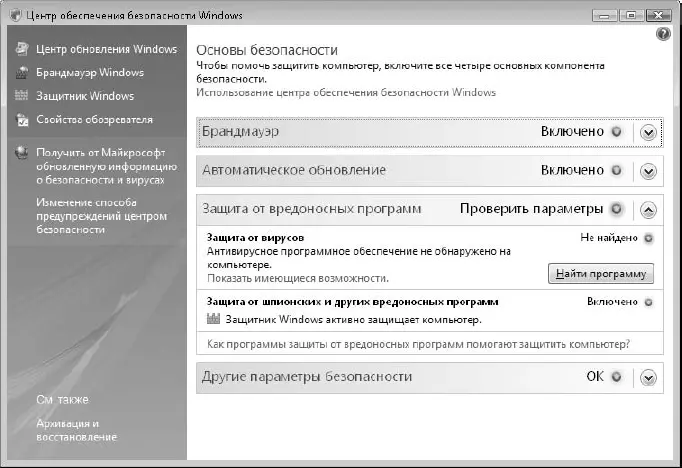Screen dimensions: 682x468
Task: Click the Проверить параметры status text
Action: (532, 209)
